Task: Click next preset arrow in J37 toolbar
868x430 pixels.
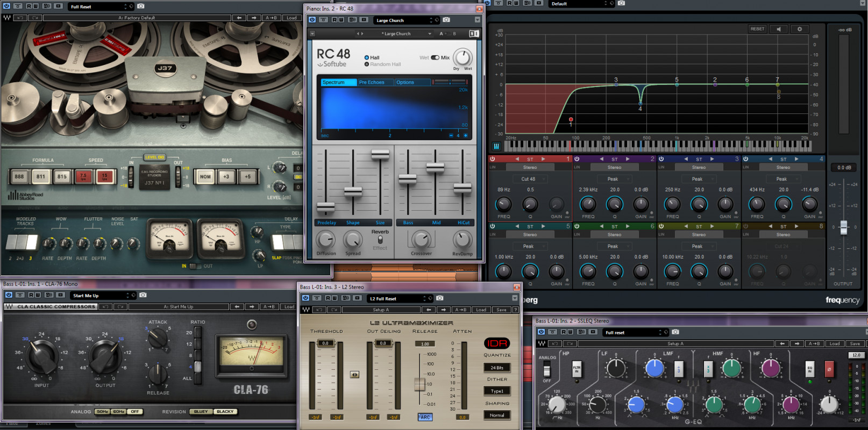Action: (254, 18)
